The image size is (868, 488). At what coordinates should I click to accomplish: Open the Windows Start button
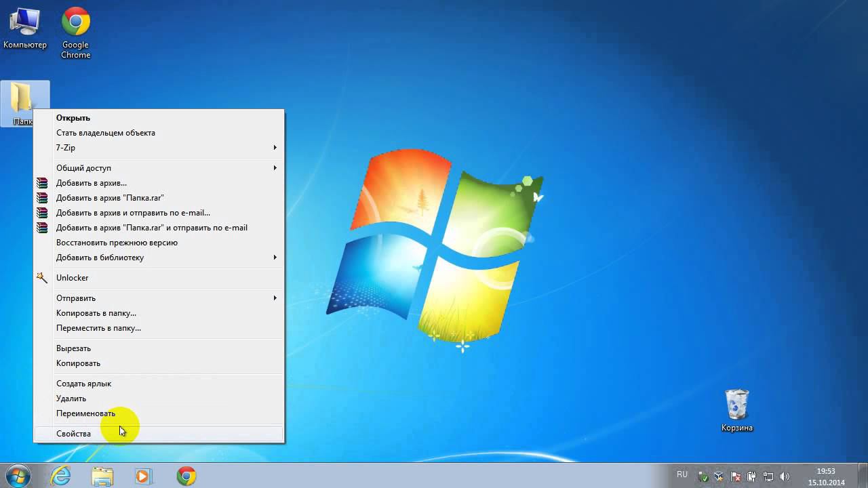click(x=18, y=475)
